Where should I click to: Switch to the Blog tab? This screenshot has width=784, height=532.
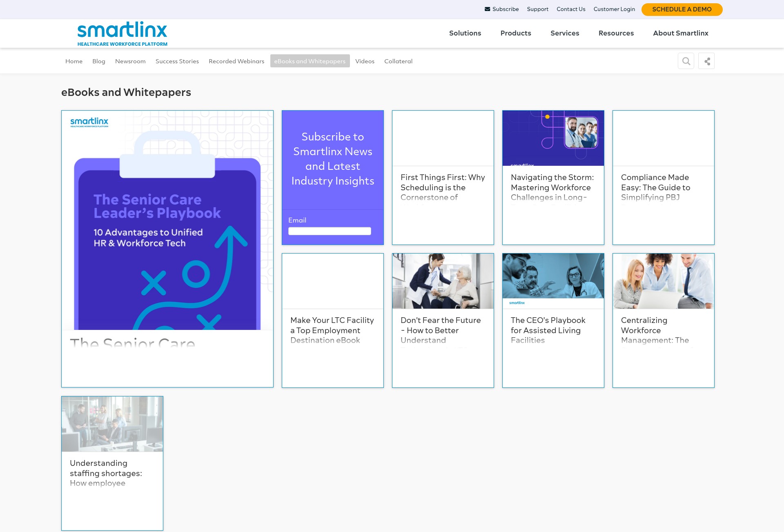click(99, 61)
